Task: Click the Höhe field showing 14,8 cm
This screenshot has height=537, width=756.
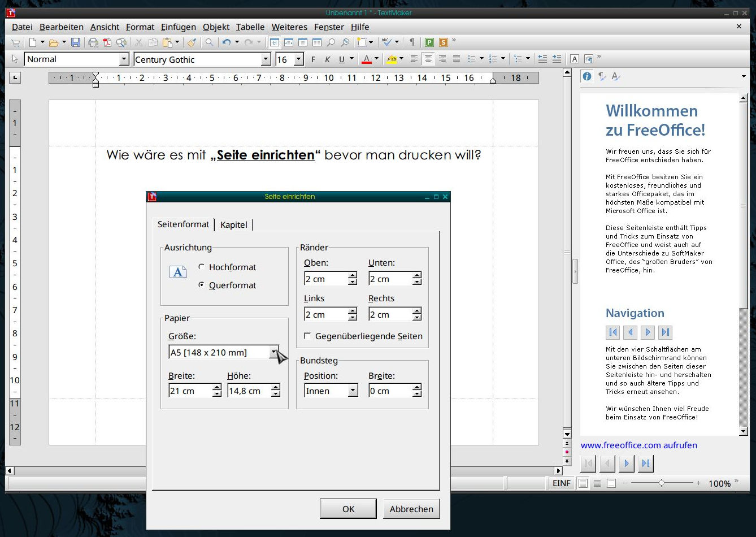Action: (x=249, y=391)
